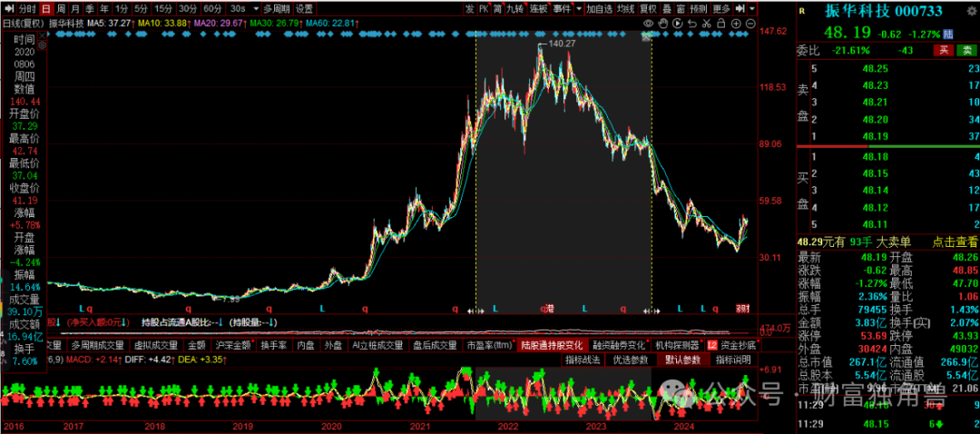Click the gear icon beside info panel
Viewport: 980px width, 434px height.
click(42, 45)
